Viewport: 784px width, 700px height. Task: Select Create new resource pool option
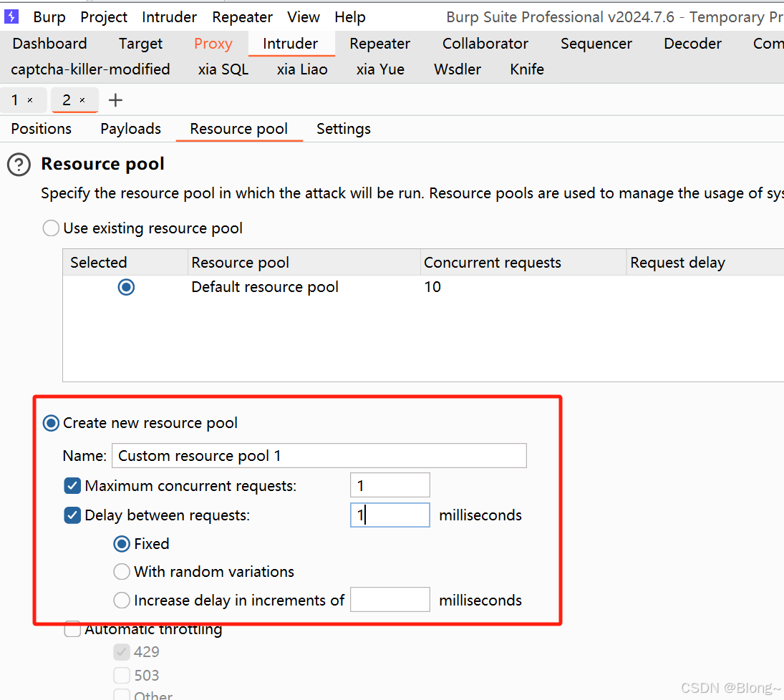51,423
